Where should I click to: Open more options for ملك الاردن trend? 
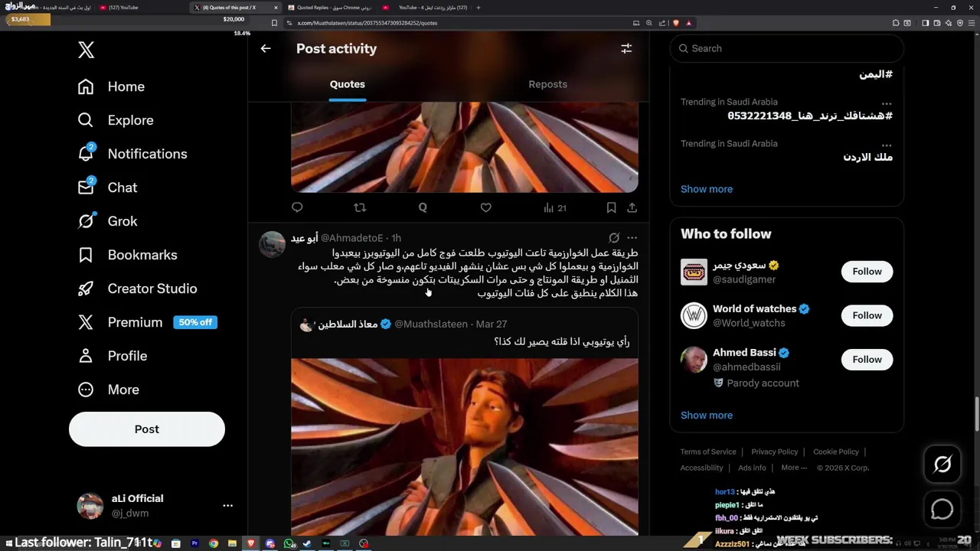click(x=886, y=145)
